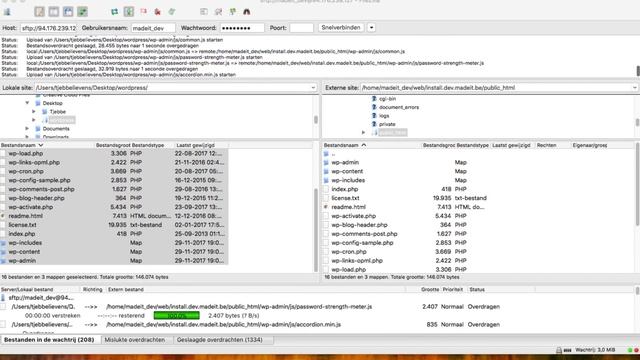This screenshot has width=640, height=360.
Task: Toggle the transfer queue display icon
Action: (82, 12)
